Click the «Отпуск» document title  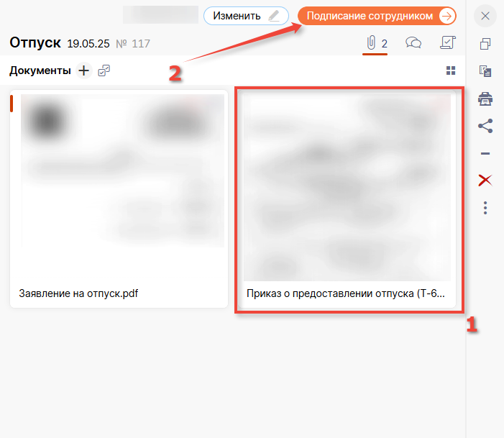[x=35, y=43]
